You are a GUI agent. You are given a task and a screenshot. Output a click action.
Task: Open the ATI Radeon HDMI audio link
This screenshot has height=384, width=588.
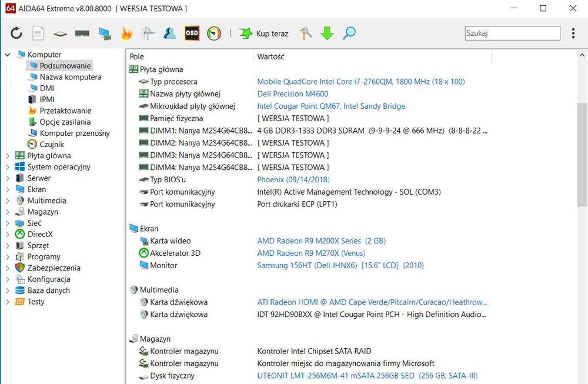coord(372,302)
